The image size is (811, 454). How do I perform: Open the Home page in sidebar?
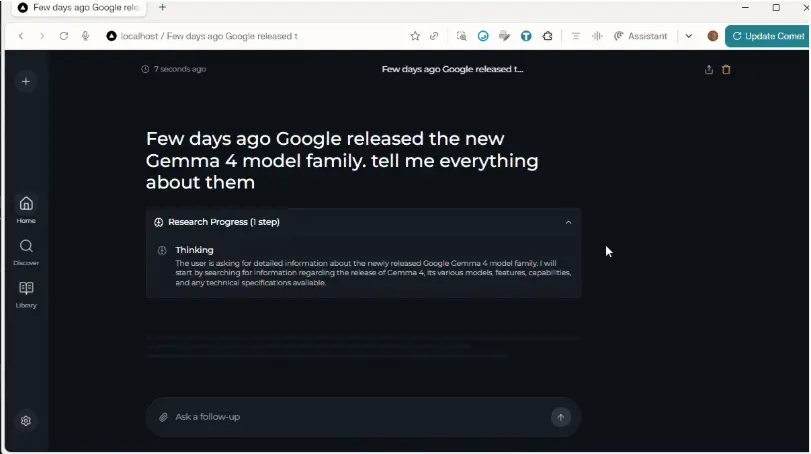pos(26,208)
